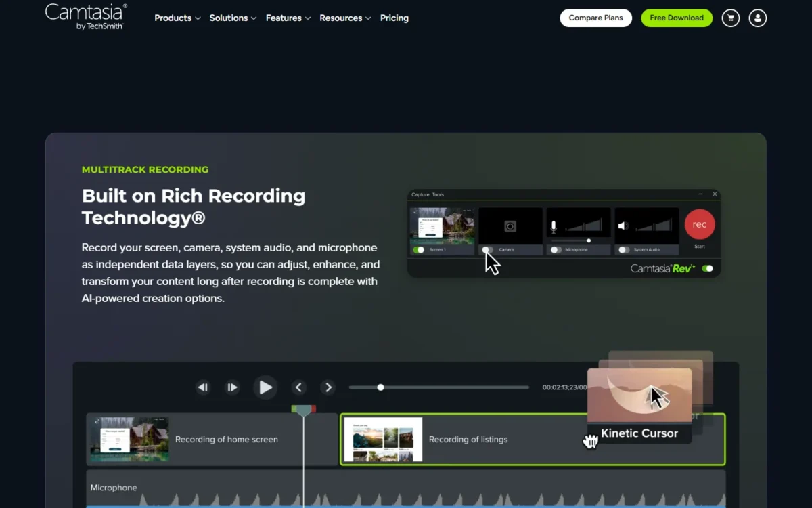Click the Camtasia Rev logo in Capture panel
This screenshot has height=508, width=812.
(662, 268)
